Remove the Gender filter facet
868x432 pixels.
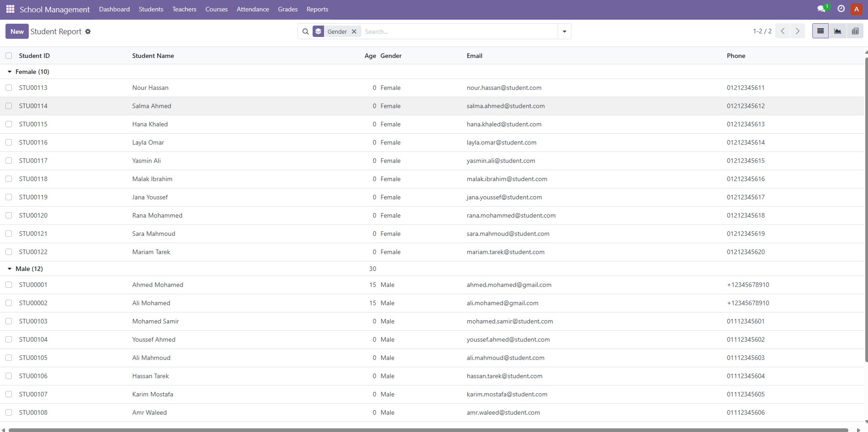tap(354, 31)
